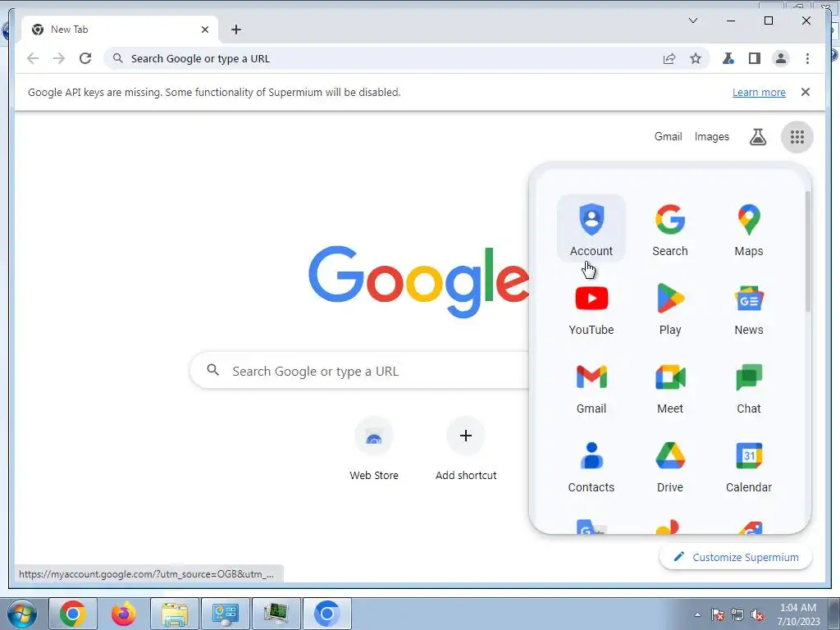The image size is (840, 630).
Task: Switch to the Supermium taskbar button
Action: click(327, 614)
